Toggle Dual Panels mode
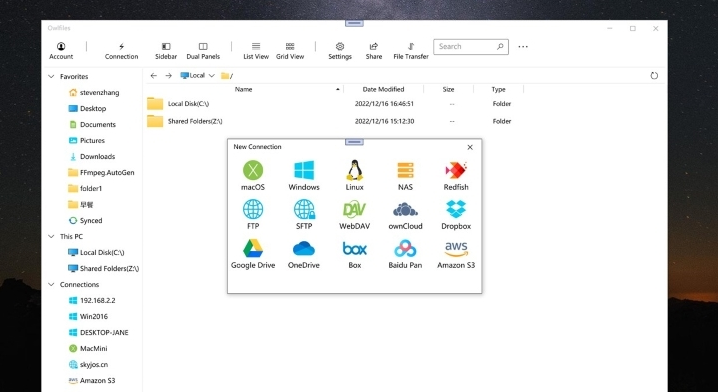 [x=203, y=51]
